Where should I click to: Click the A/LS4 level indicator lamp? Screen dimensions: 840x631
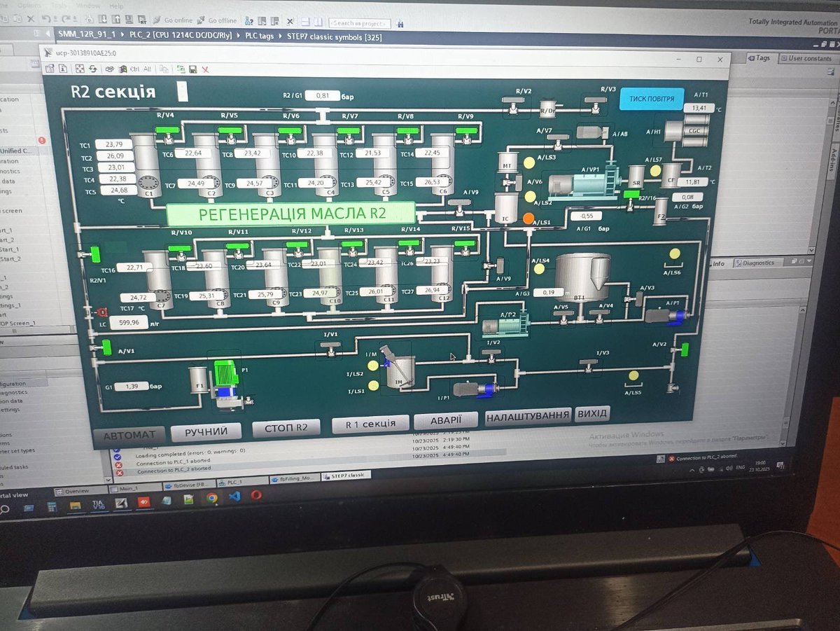tap(540, 268)
